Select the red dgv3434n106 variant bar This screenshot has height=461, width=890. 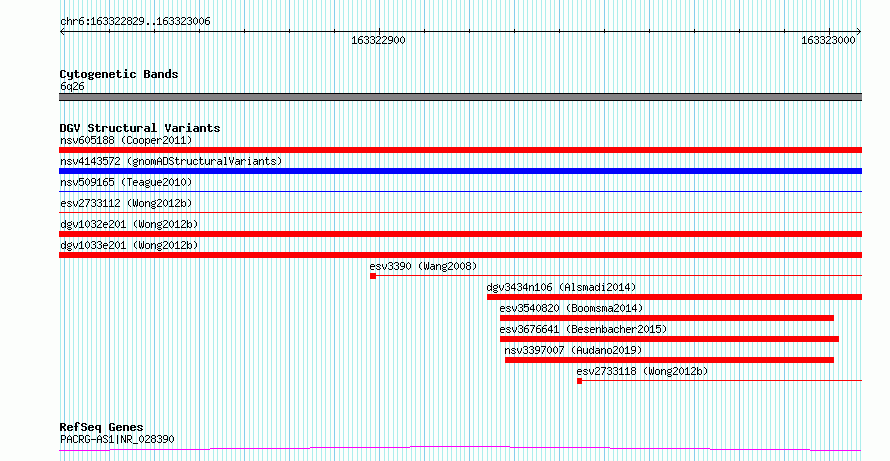(x=674, y=297)
